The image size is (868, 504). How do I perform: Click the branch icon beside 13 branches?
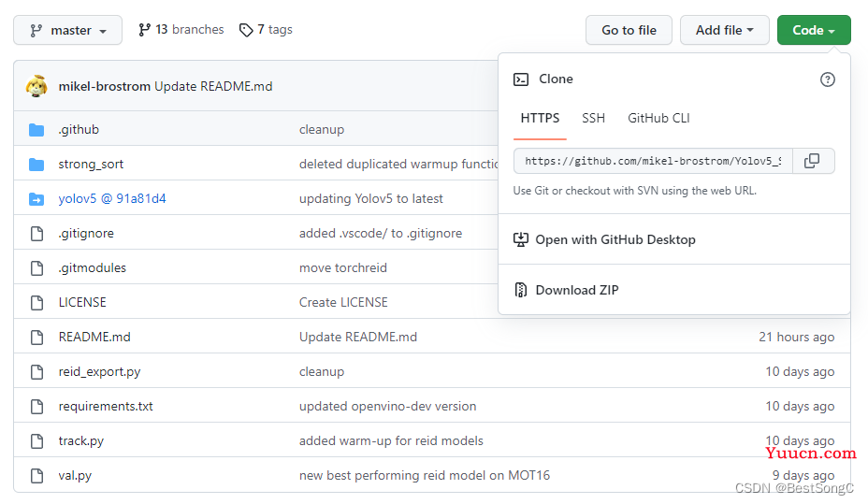(144, 30)
